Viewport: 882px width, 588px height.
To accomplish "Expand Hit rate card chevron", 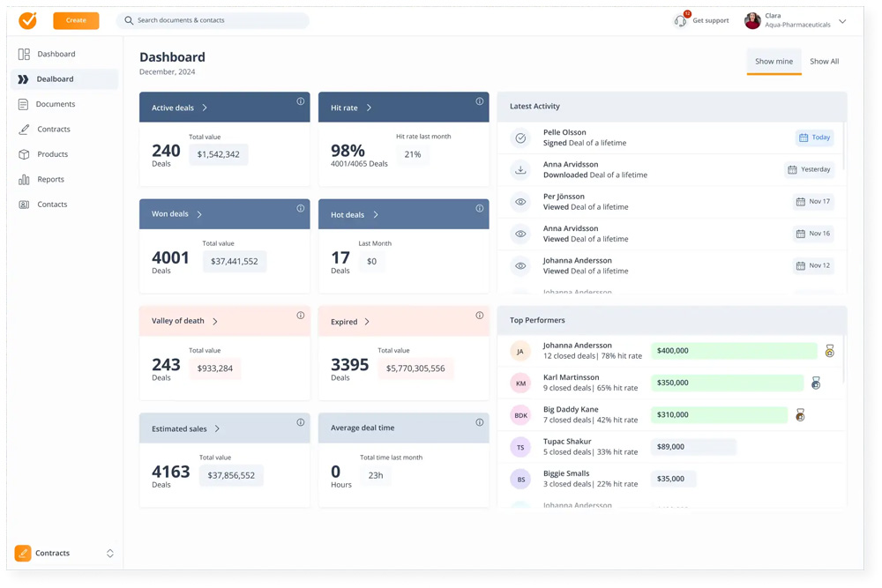I will 369,108.
